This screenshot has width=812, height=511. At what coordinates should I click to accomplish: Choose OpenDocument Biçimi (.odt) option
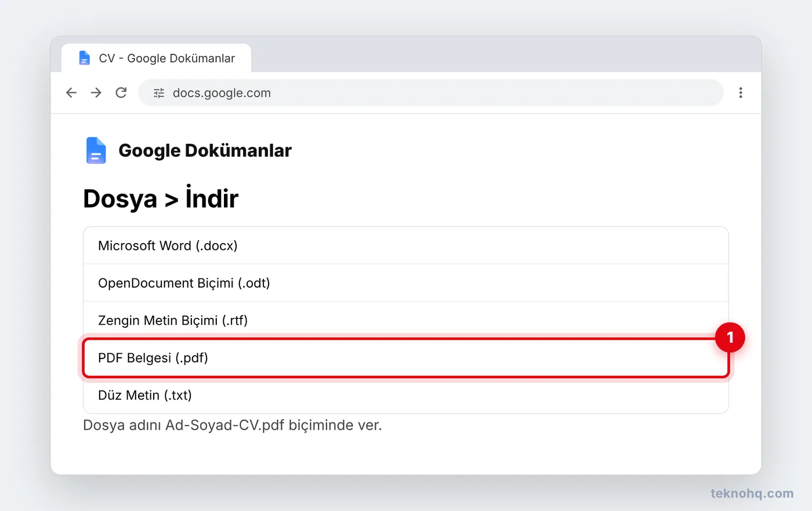point(406,283)
